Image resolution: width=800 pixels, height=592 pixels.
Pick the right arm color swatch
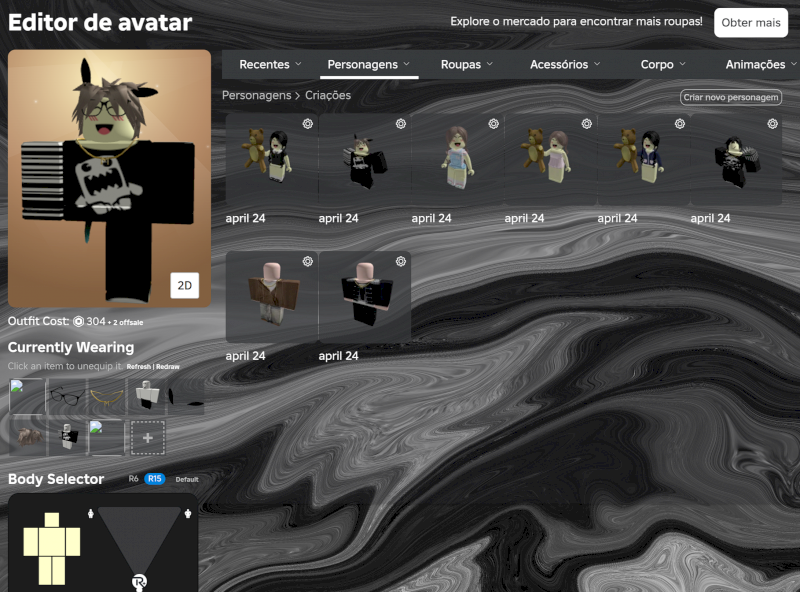[x=73, y=542]
